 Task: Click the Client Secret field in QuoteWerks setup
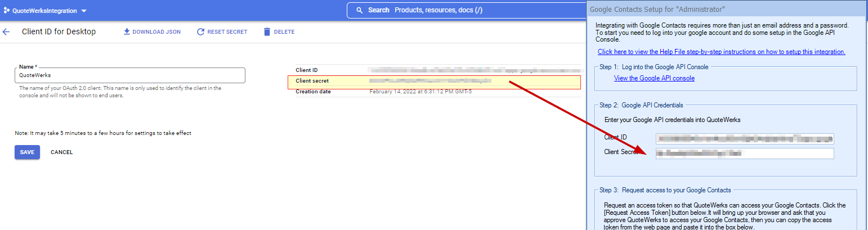(744, 154)
